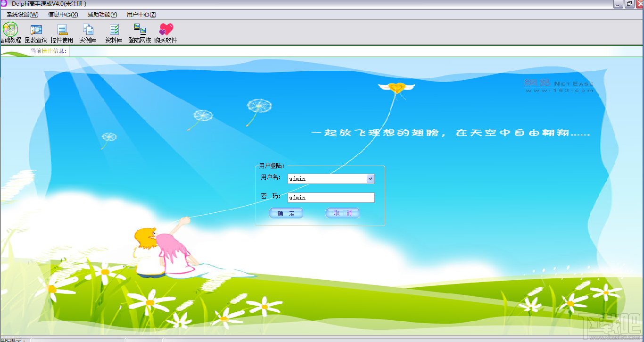Open the 控件使用 controls usage icon
This screenshot has width=644, height=342.
[62, 33]
